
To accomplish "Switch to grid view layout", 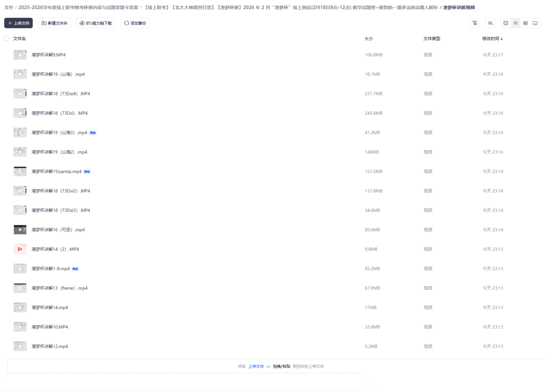I will tap(525, 23).
